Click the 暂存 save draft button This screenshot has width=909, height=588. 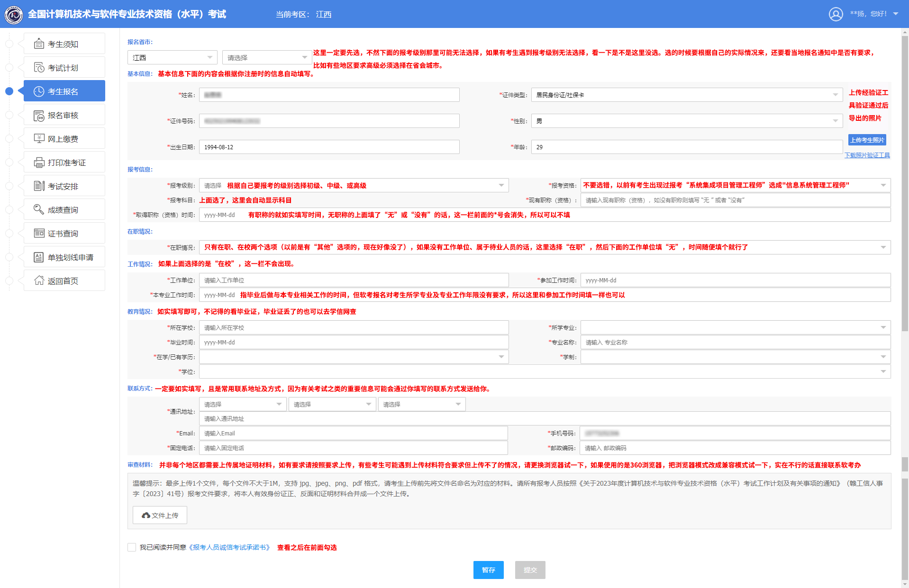[x=488, y=570]
